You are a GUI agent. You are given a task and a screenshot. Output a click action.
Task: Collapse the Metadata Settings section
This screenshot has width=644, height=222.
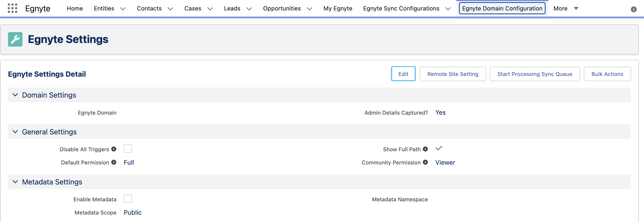coord(15,182)
